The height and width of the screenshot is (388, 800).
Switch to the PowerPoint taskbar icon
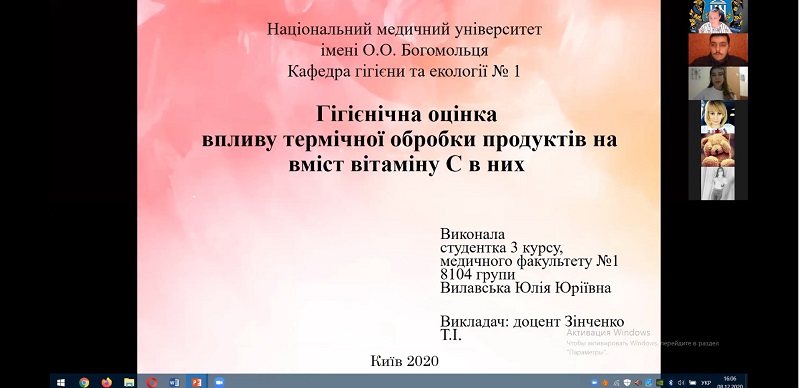point(196,382)
